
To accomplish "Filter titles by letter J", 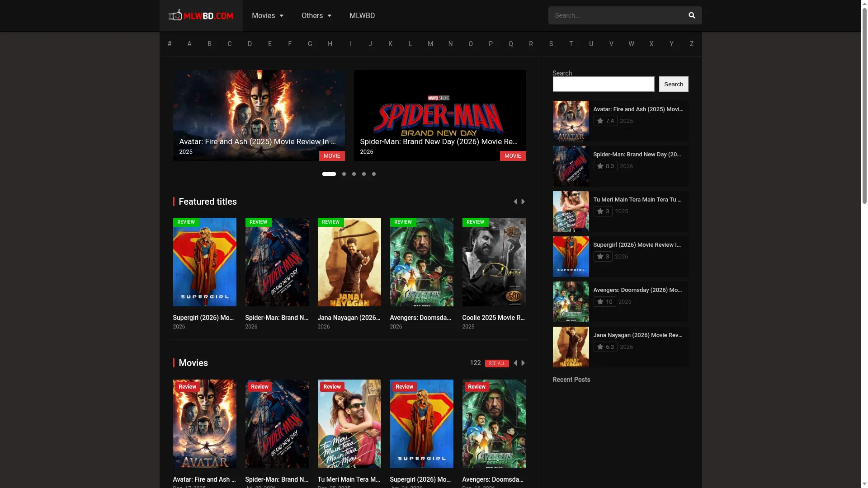I will point(370,44).
